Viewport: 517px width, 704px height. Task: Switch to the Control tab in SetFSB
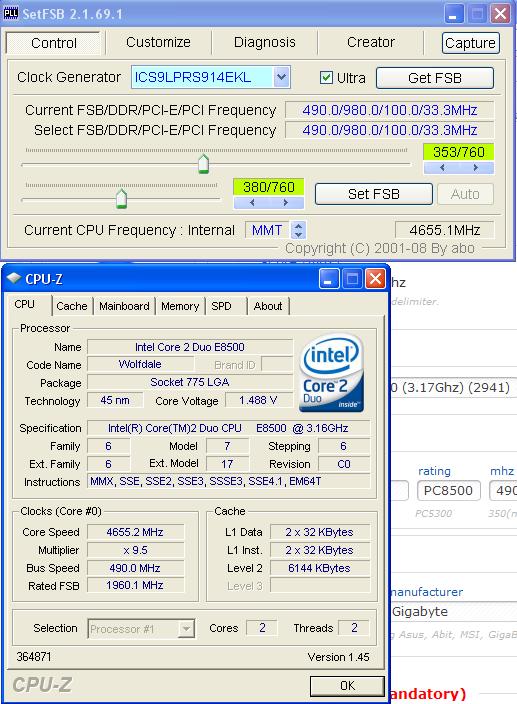[54, 43]
